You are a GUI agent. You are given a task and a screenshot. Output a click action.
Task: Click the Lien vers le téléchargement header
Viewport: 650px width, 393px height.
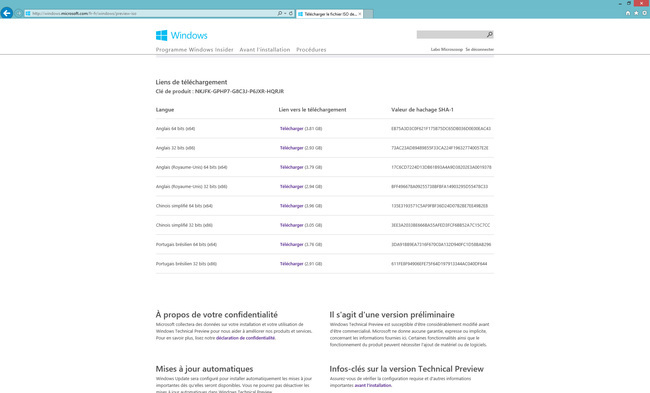[312, 109]
